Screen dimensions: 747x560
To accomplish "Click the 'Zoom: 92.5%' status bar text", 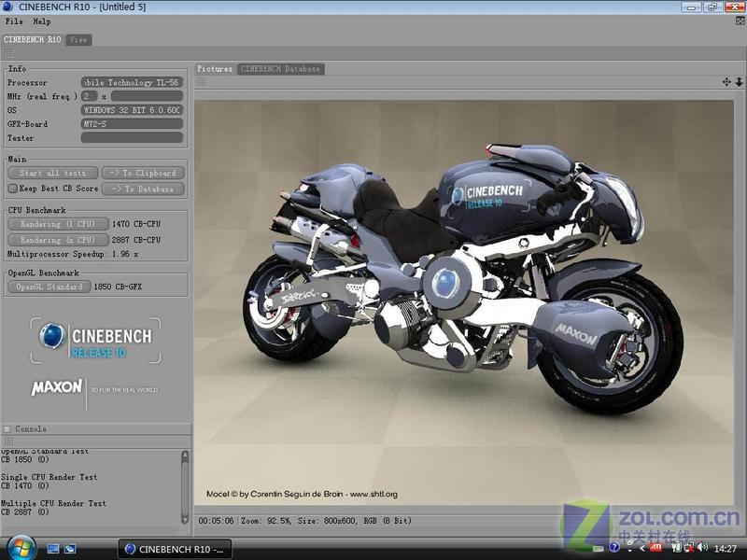I will point(266,521).
